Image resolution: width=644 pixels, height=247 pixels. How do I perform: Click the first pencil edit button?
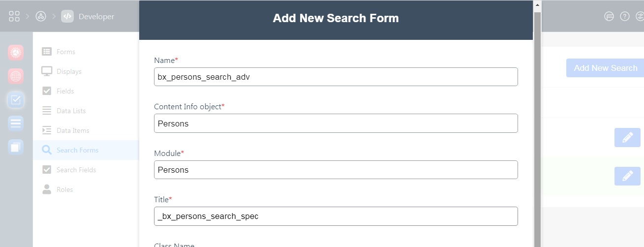pos(627,137)
